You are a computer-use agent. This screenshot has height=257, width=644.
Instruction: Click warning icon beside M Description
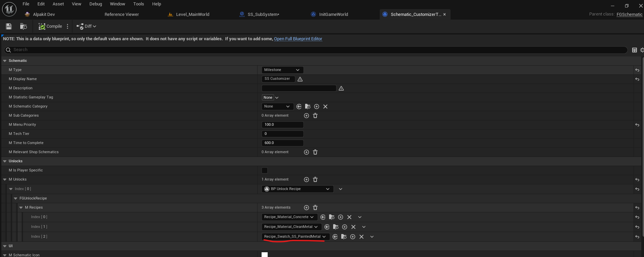point(341,88)
